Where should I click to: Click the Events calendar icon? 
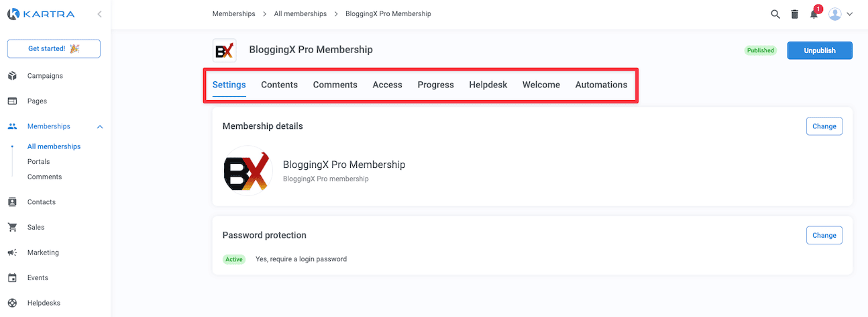pyautogui.click(x=12, y=278)
